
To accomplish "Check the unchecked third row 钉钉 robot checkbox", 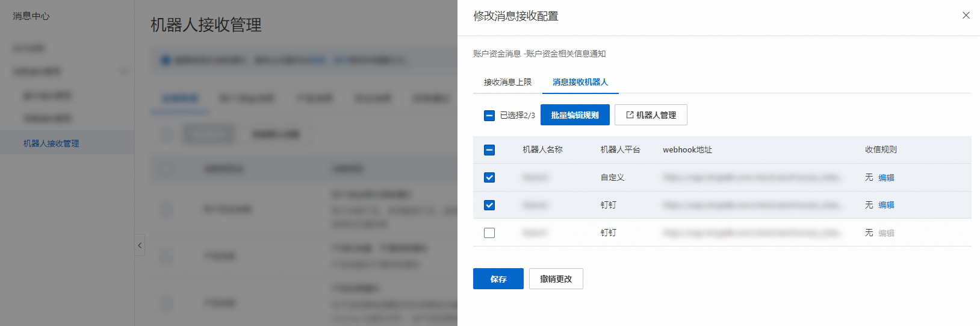I will (x=489, y=233).
